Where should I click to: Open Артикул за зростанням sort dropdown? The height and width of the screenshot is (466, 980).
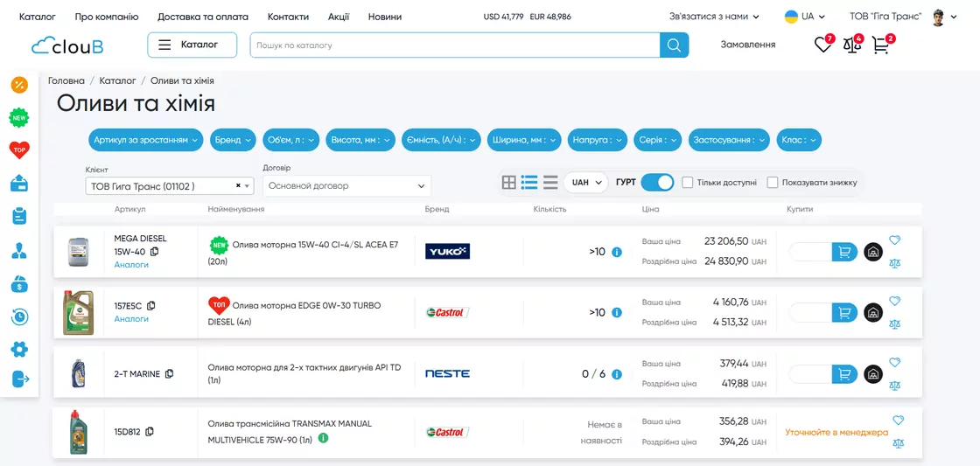(145, 141)
